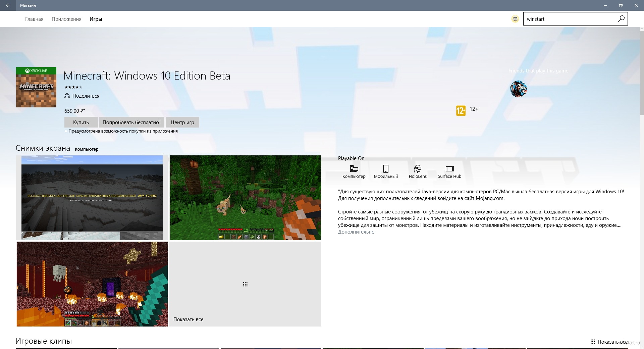Open the jungle ocelot screenshot
644x349 pixels.
tap(246, 198)
